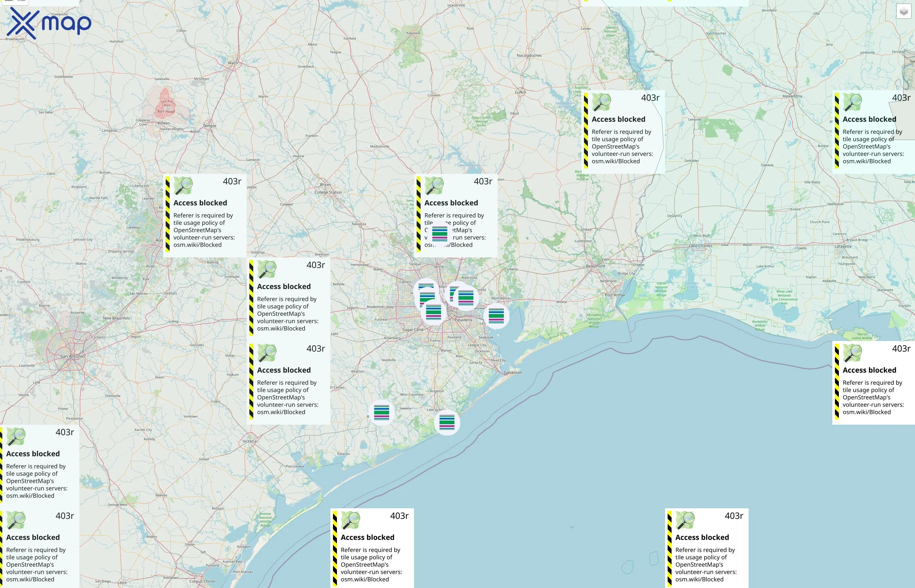Select the coastal marker below Lake Jackson

(447, 422)
